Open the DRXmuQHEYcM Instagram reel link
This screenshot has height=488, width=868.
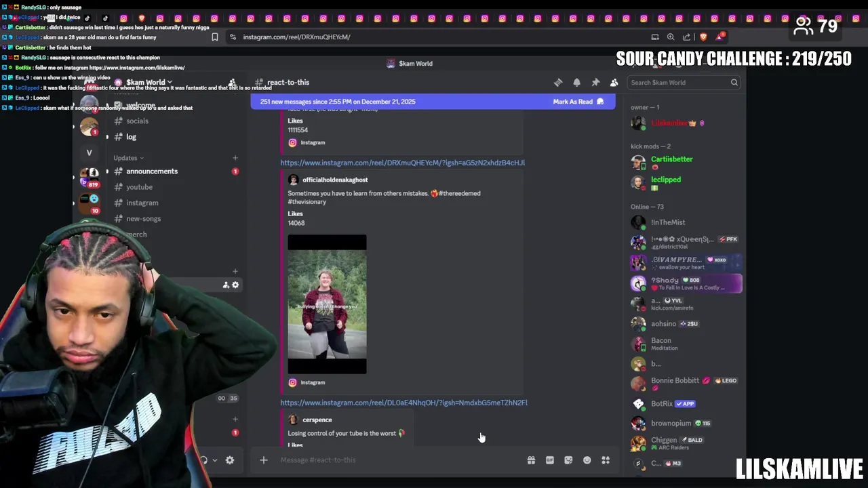click(x=403, y=163)
